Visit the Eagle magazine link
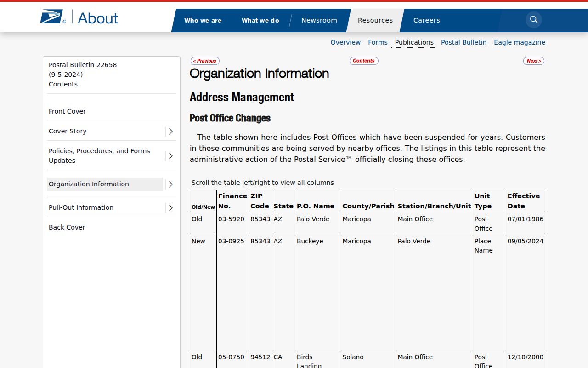The width and height of the screenshot is (588, 368). (x=520, y=42)
